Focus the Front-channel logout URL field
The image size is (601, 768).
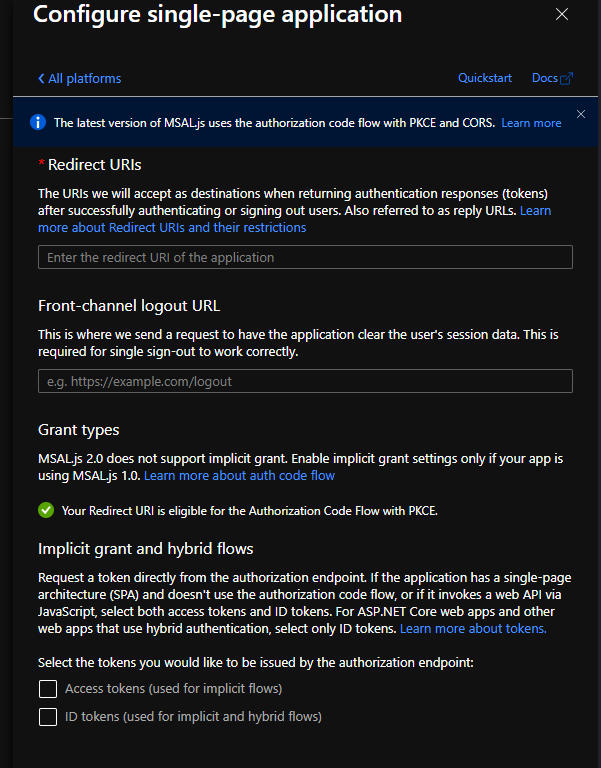[305, 381]
